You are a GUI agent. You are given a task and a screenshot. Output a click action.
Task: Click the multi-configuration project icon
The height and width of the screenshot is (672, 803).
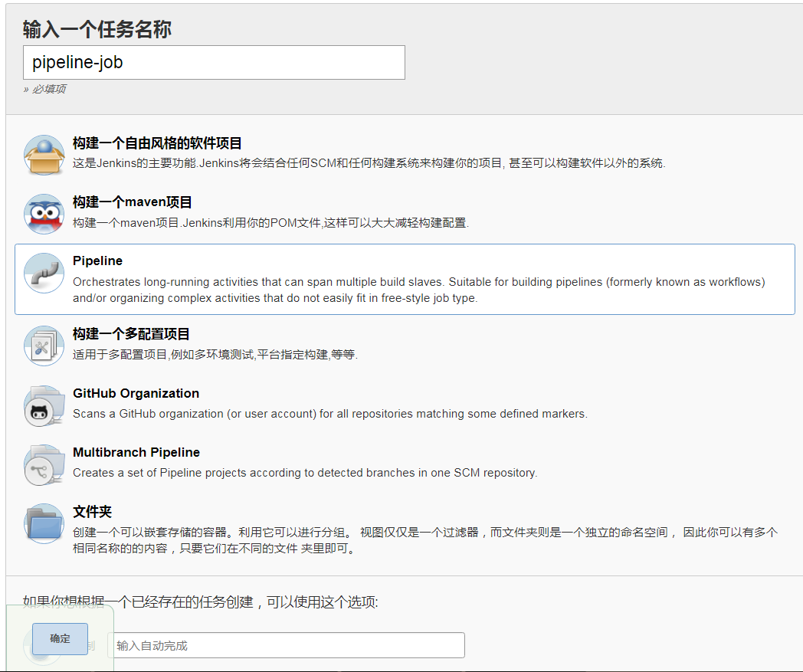[44, 346]
